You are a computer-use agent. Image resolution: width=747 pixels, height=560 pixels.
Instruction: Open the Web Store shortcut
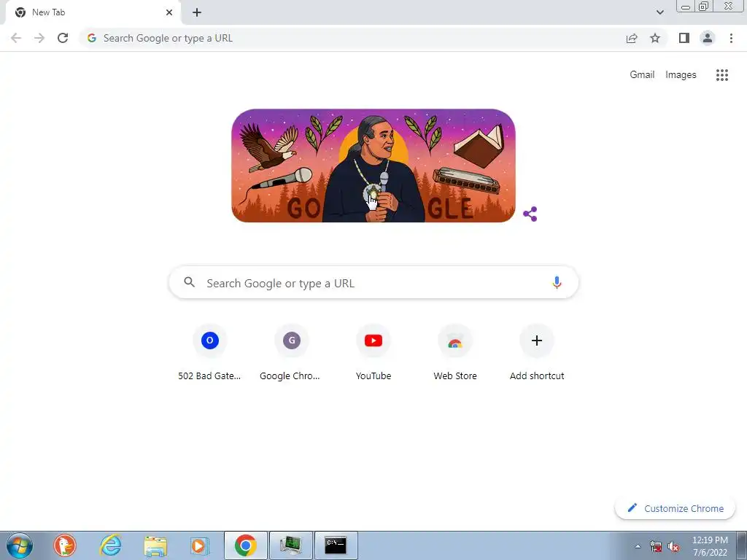point(455,353)
